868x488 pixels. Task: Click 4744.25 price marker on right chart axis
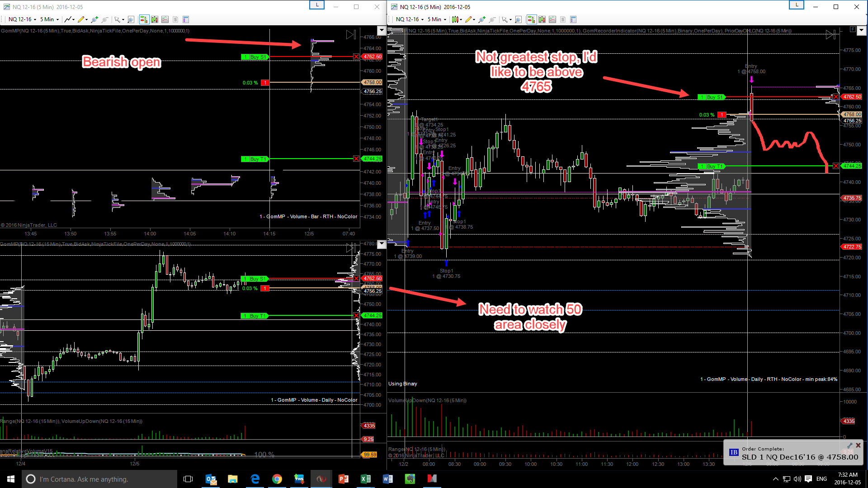[852, 166]
